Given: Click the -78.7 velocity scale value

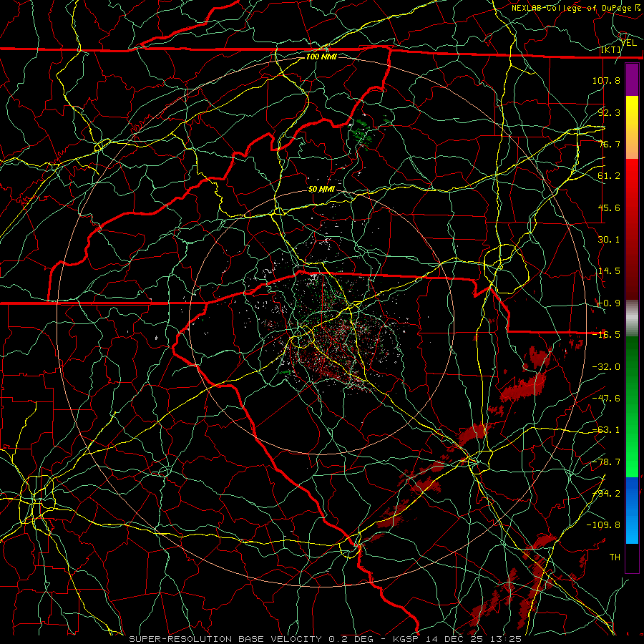Looking at the screenshot, I should (x=606, y=462).
